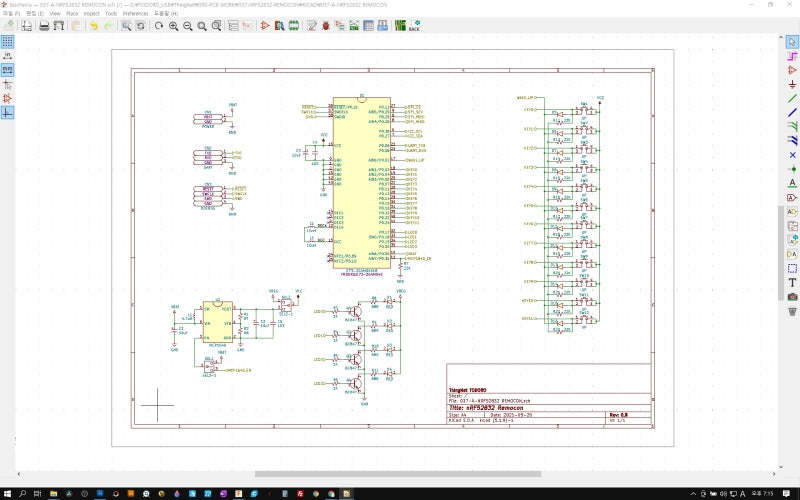
Task: Open Windows Start menu
Action: point(7,493)
